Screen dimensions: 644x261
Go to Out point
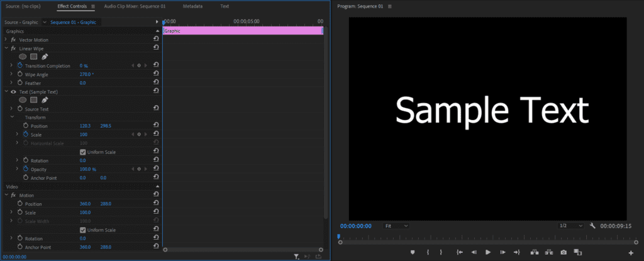(517, 252)
